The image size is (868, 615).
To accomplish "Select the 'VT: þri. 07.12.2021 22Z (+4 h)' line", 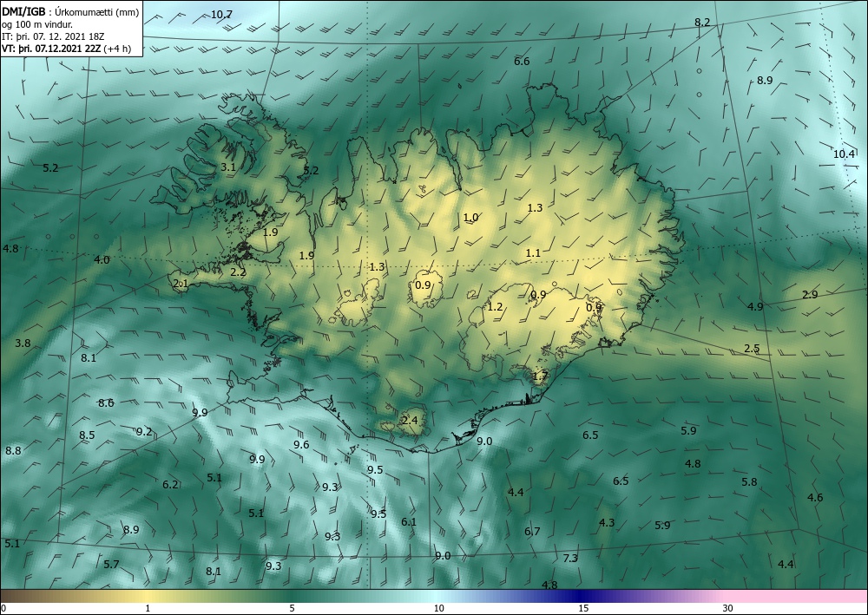I will 67,48.
